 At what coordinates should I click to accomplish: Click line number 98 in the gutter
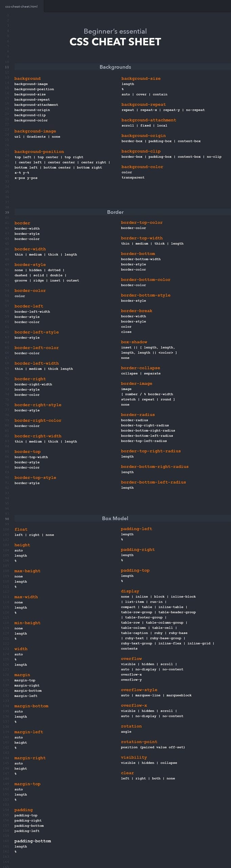pyautogui.click(x=7, y=519)
